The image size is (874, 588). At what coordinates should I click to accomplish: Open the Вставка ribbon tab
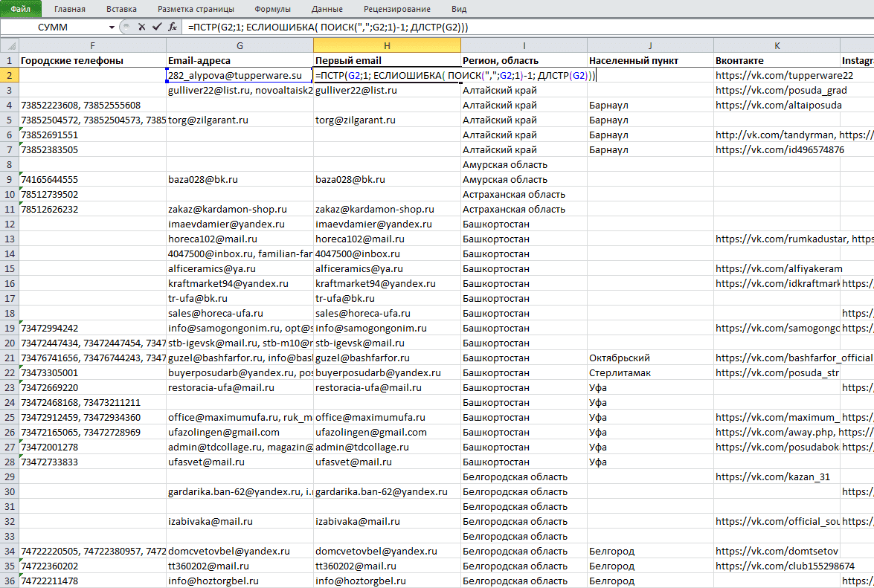point(121,9)
